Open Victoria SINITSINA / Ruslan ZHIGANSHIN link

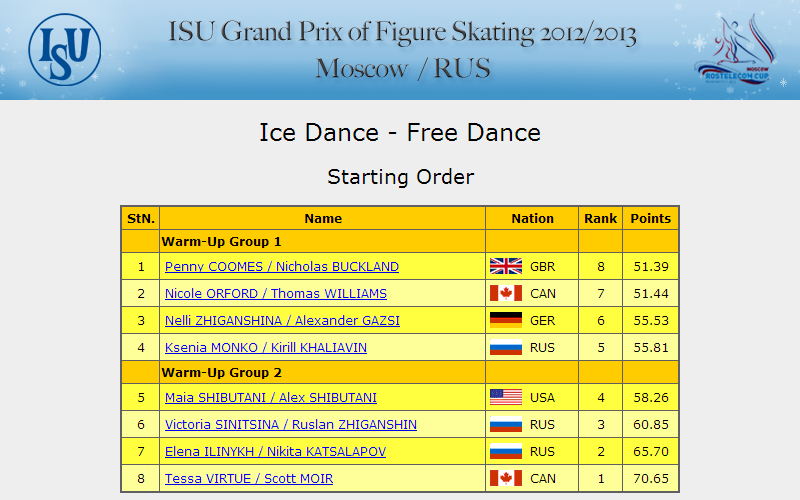tap(291, 425)
